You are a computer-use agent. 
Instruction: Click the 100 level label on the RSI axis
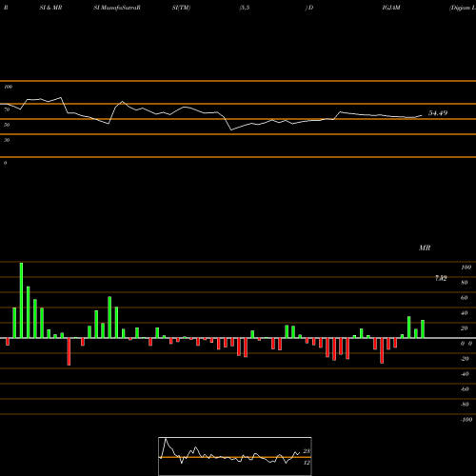[x=8, y=87]
